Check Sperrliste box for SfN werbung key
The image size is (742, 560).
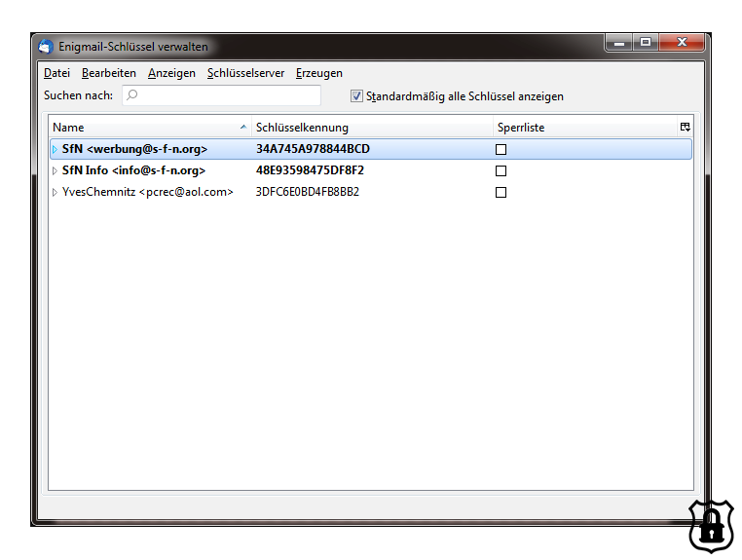(501, 150)
